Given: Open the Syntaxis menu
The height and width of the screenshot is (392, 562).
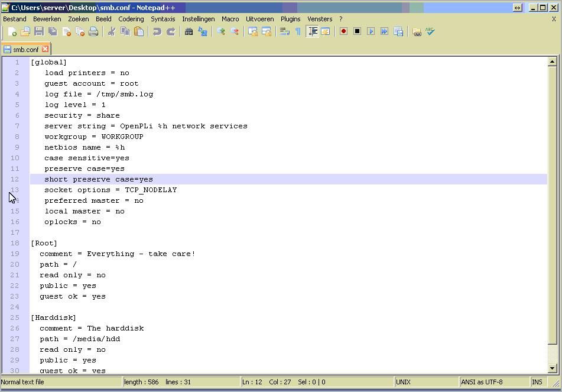Looking at the screenshot, I should point(163,18).
